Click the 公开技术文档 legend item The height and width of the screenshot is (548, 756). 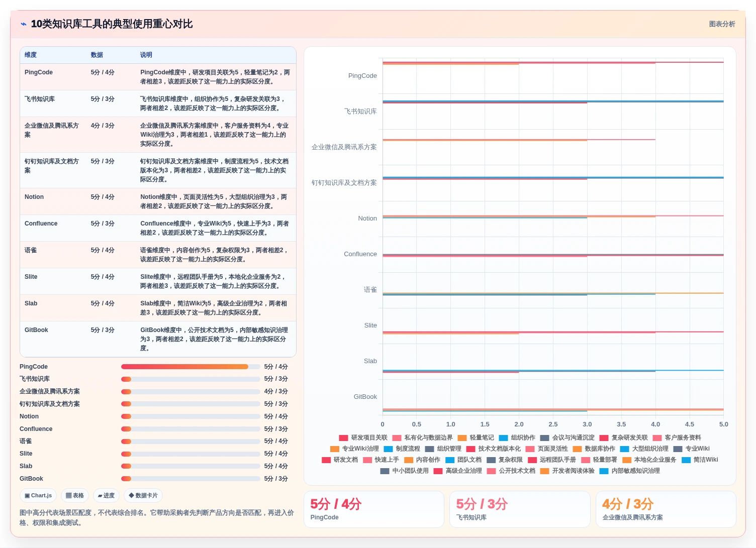(511, 471)
